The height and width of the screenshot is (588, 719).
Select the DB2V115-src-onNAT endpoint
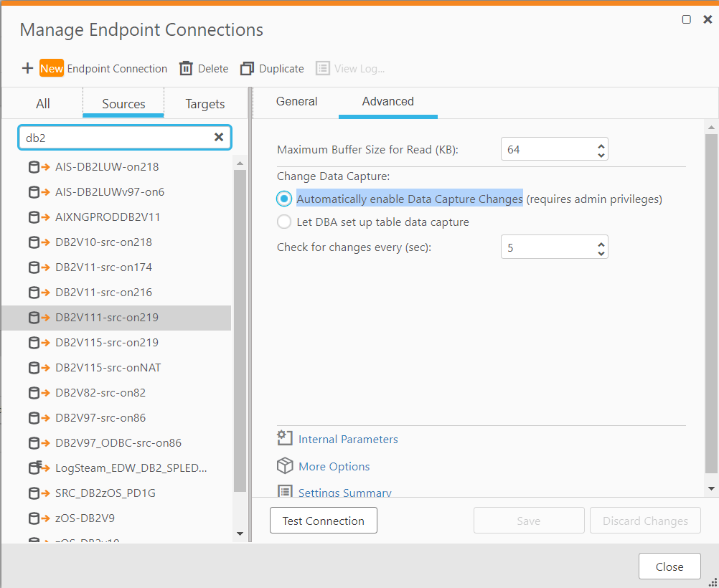click(x=108, y=367)
